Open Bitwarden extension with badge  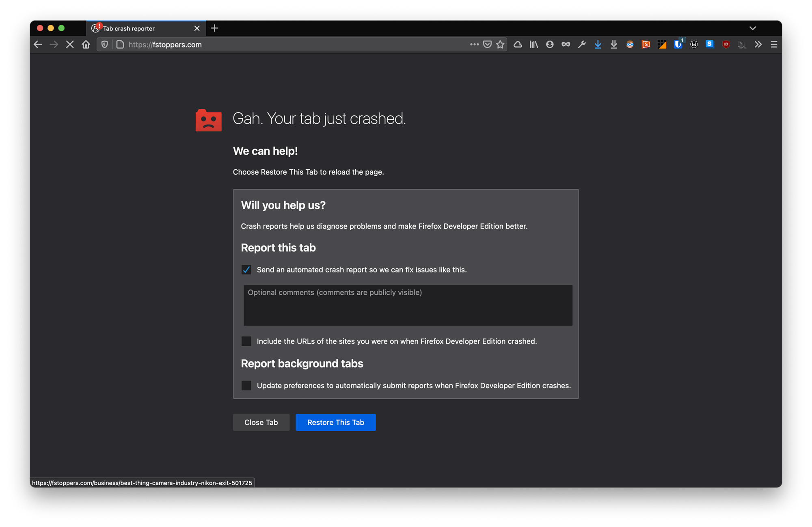click(678, 45)
